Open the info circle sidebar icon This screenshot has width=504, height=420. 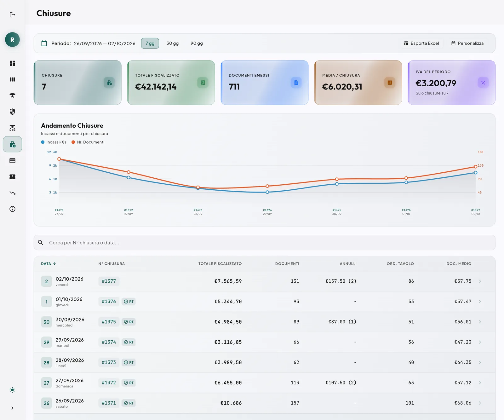(12, 209)
